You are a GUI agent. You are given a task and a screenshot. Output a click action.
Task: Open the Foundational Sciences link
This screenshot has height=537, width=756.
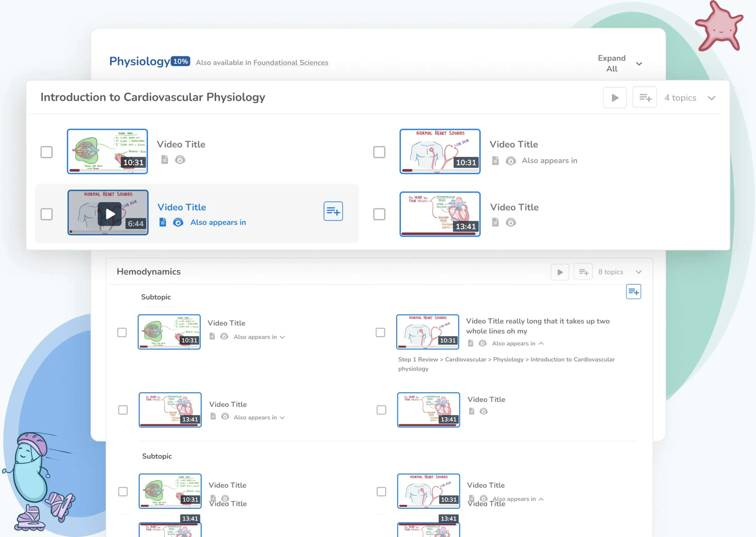291,63
